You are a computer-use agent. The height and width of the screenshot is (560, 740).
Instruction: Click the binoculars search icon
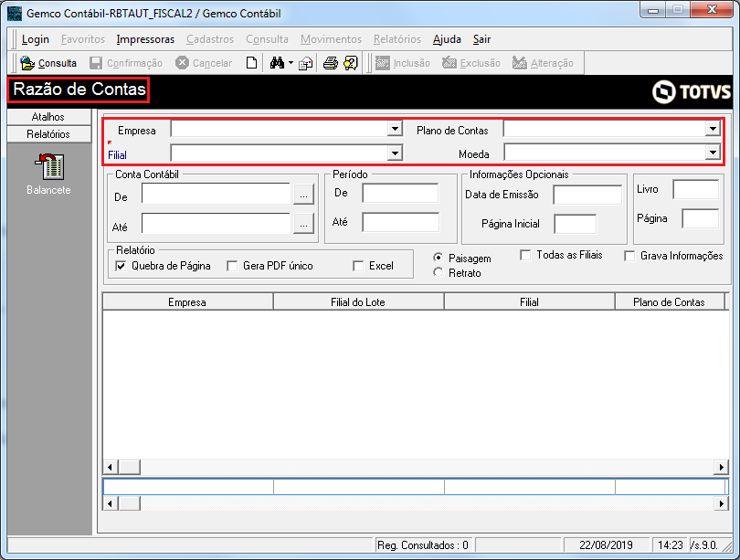(277, 63)
